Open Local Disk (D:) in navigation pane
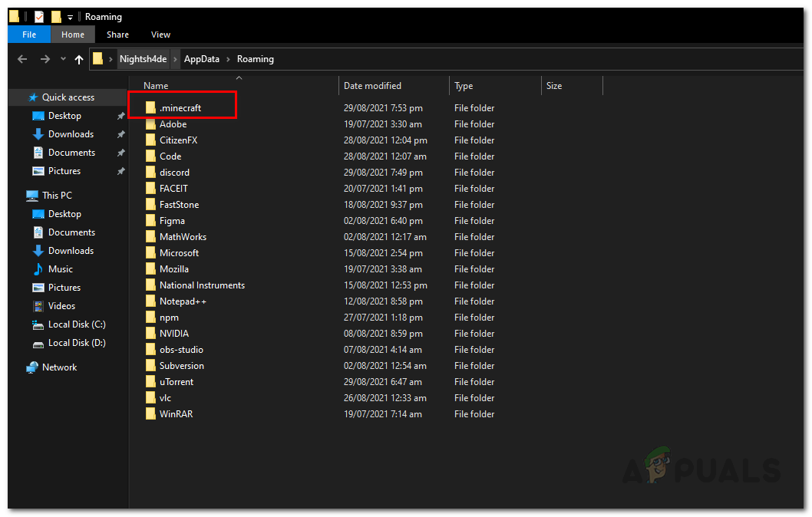The image size is (812, 517). tap(77, 343)
